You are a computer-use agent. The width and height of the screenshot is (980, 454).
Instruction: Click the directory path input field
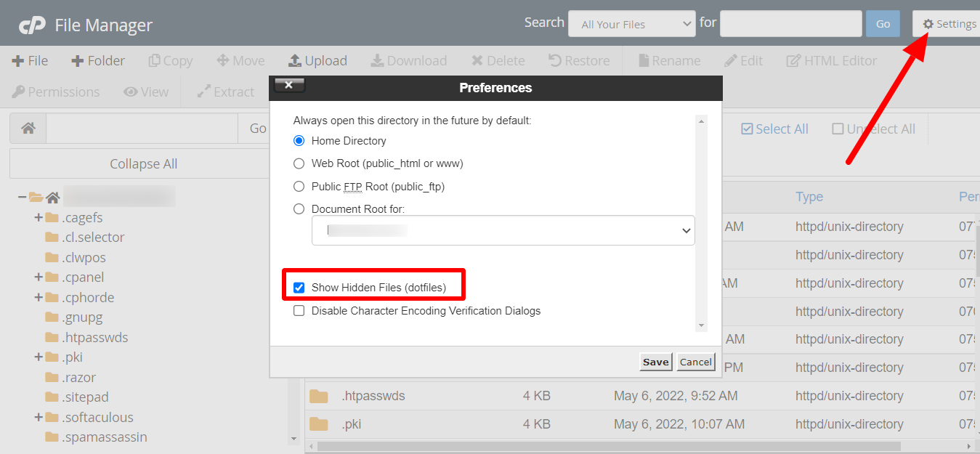[x=142, y=129]
